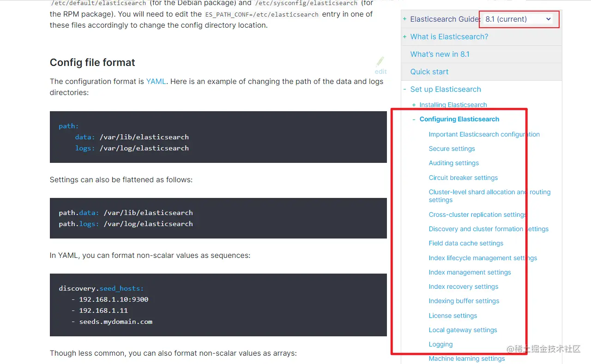Click the path.data: /var/lib/elasticsearch line
Viewport: 591px width, 364px height.
[x=126, y=213]
